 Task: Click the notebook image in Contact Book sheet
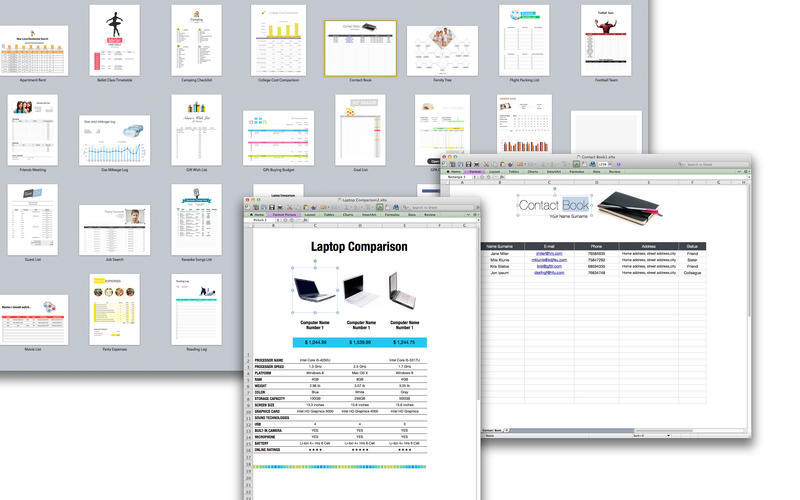pyautogui.click(x=629, y=208)
